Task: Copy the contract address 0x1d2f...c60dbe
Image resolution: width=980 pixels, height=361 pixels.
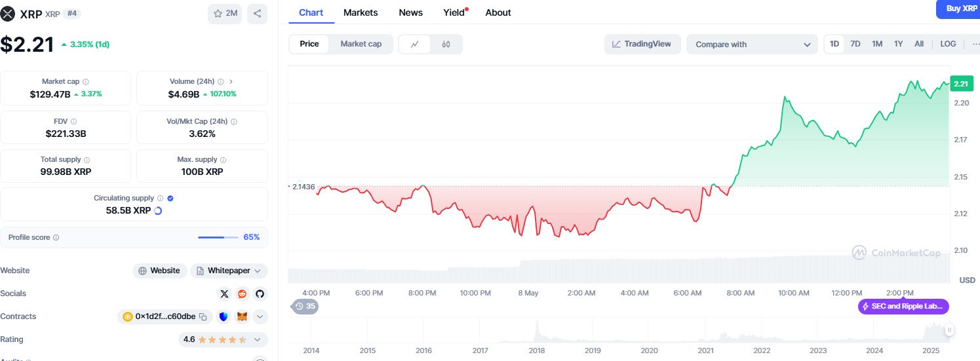Action: coord(203,317)
